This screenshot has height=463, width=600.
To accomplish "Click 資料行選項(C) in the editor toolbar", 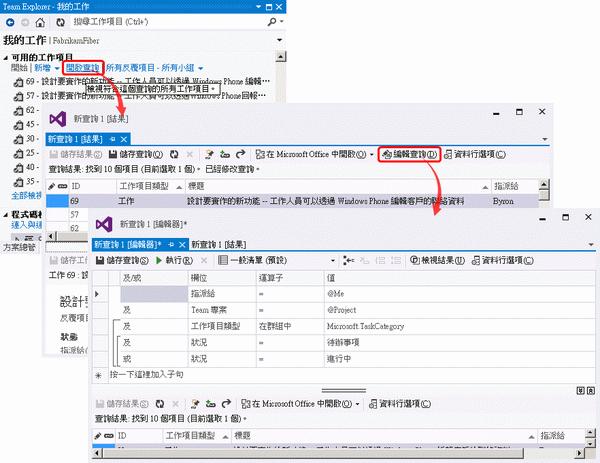I will tap(502, 261).
